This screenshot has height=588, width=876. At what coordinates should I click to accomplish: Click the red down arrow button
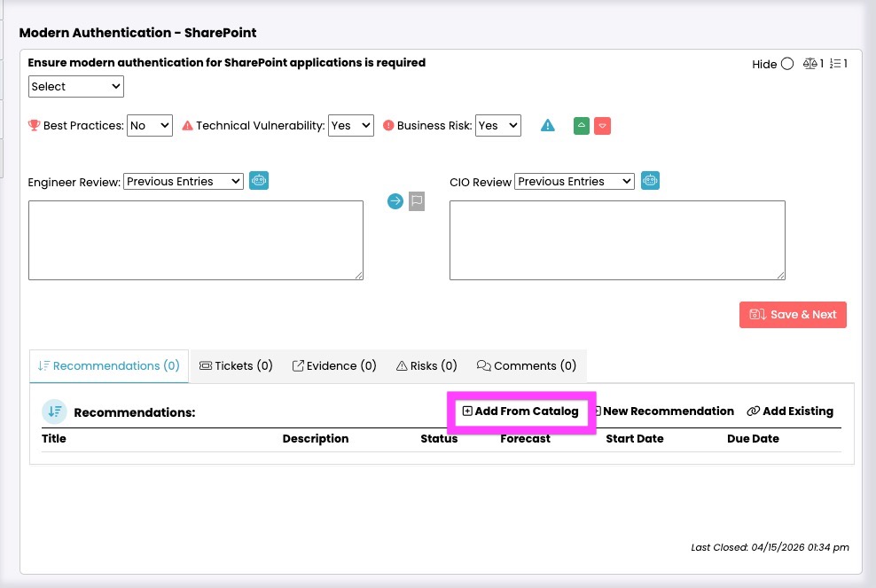602,126
